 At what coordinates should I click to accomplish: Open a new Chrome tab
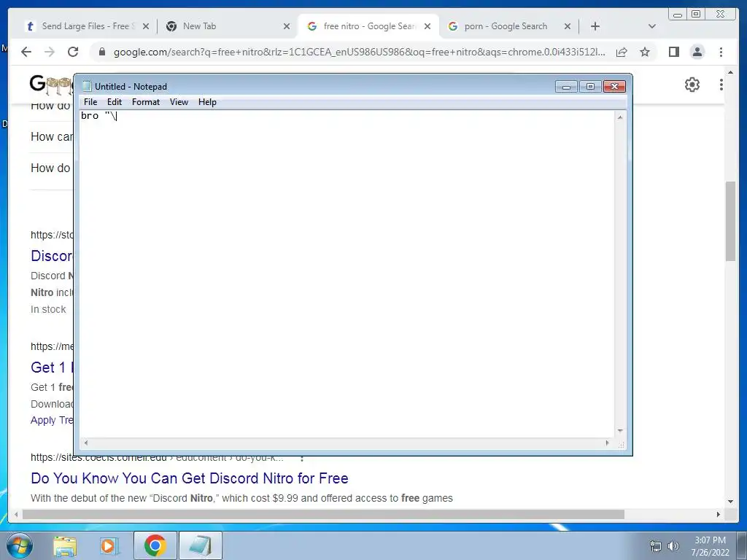click(x=595, y=26)
